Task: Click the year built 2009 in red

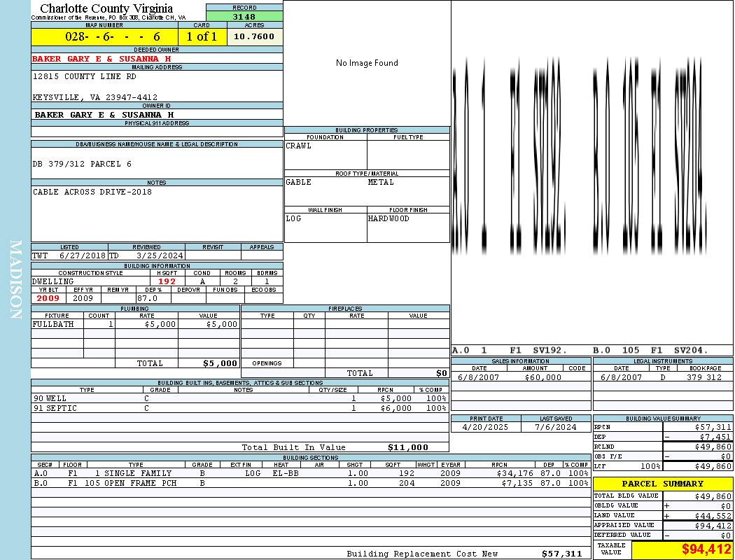Action: click(48, 298)
